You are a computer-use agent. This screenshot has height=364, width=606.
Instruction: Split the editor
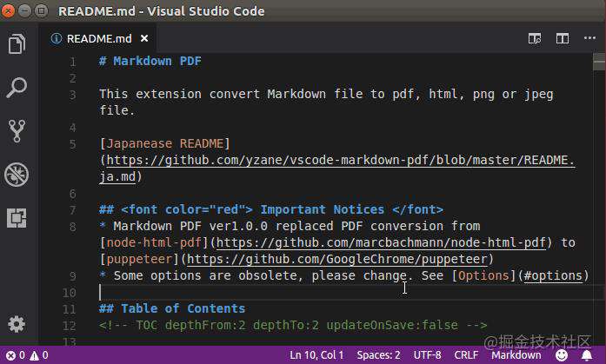[563, 38]
